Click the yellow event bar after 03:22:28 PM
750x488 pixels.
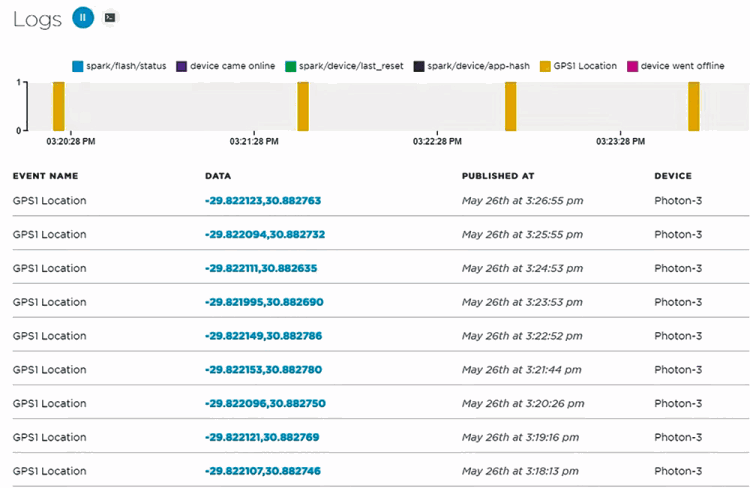click(x=511, y=106)
